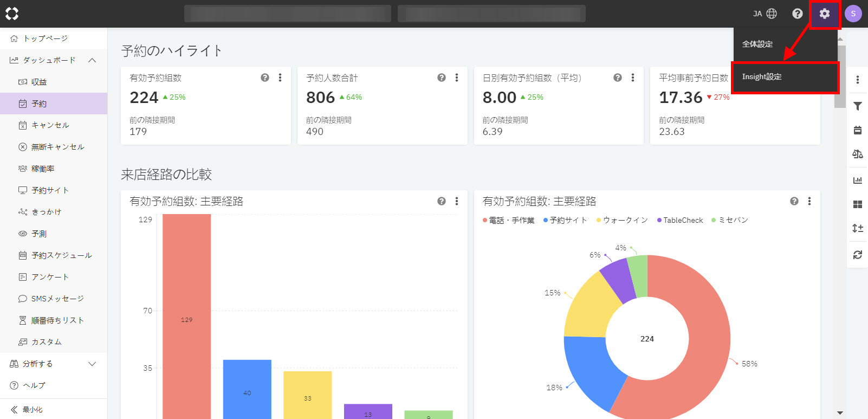Collapse the ダッシュボード section chevron
Image resolution: width=868 pixels, height=419 pixels.
(92, 60)
